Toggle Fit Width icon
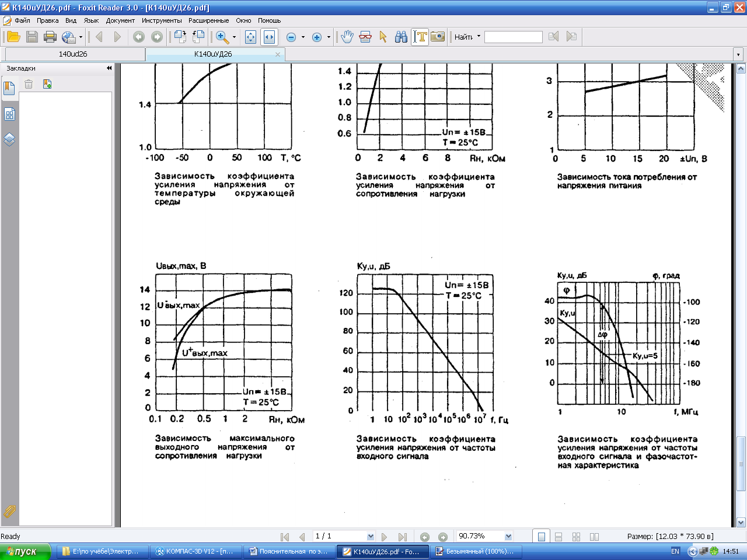Image resolution: width=747 pixels, height=560 pixels. pos(269,37)
